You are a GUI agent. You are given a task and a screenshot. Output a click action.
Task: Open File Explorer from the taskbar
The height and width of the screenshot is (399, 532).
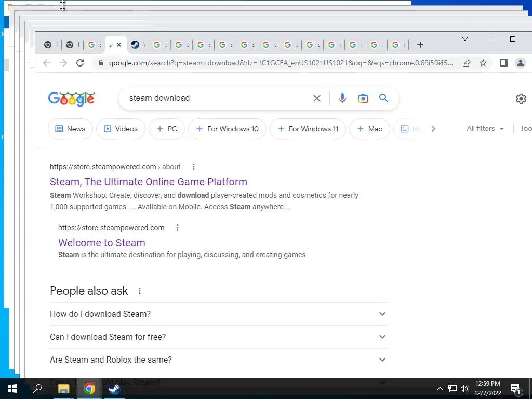pyautogui.click(x=63, y=389)
